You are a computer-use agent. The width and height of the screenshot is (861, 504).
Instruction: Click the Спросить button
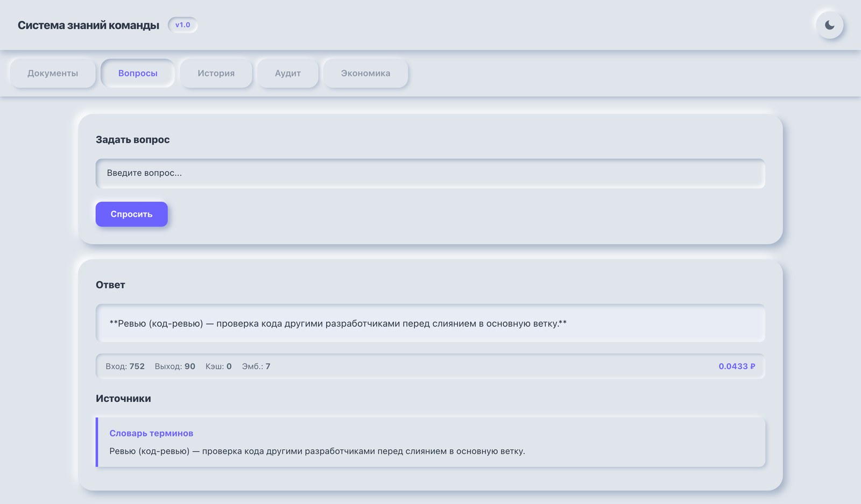[132, 214]
